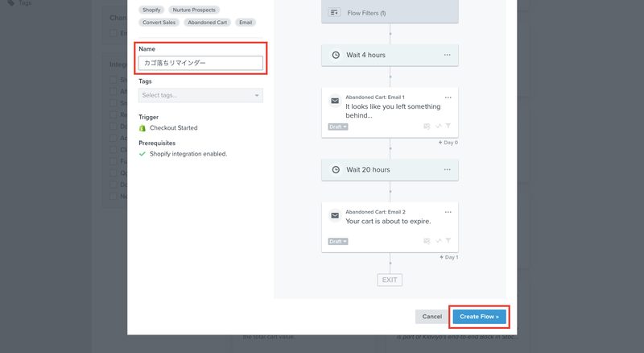
Task: Click the UTM tracking icon on Email 2
Action: point(438,241)
